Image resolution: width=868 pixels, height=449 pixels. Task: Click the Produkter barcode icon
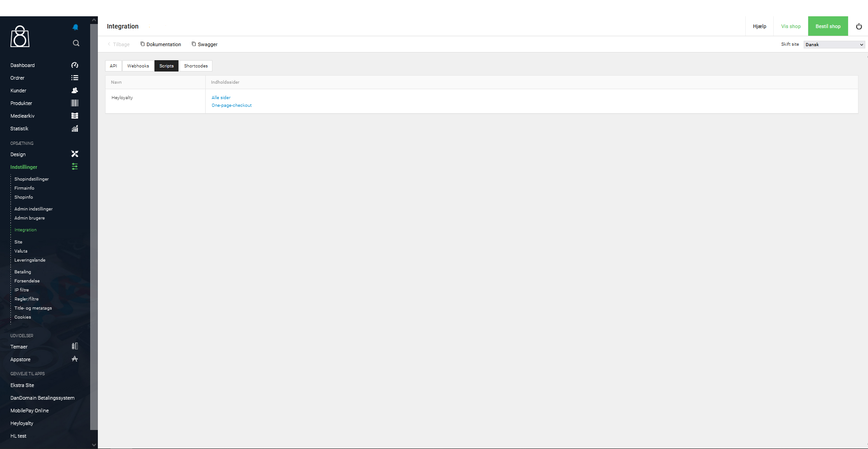75,103
